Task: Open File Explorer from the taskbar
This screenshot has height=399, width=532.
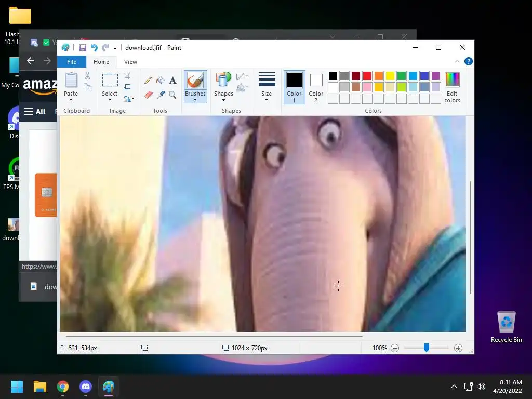Action: pos(39,387)
